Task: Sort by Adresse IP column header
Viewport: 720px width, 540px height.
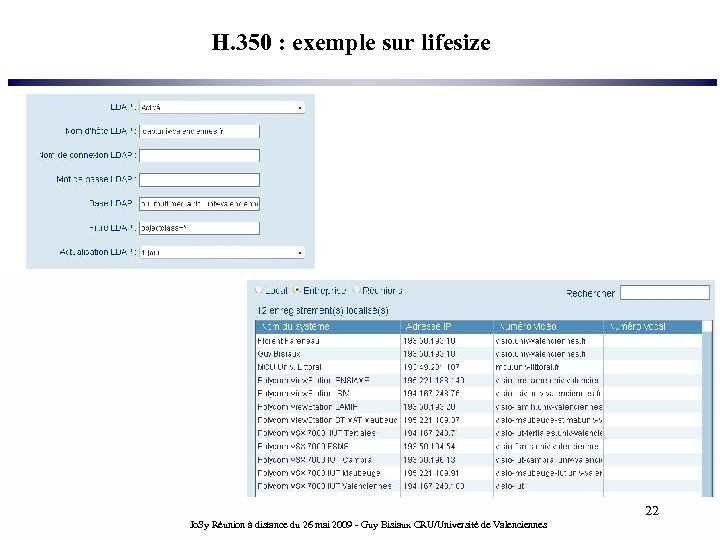Action: click(x=447, y=326)
